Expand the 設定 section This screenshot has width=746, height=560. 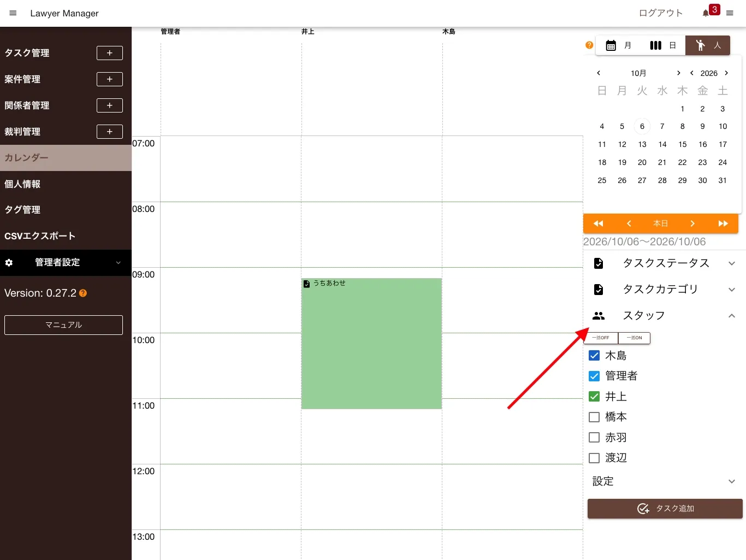click(664, 481)
